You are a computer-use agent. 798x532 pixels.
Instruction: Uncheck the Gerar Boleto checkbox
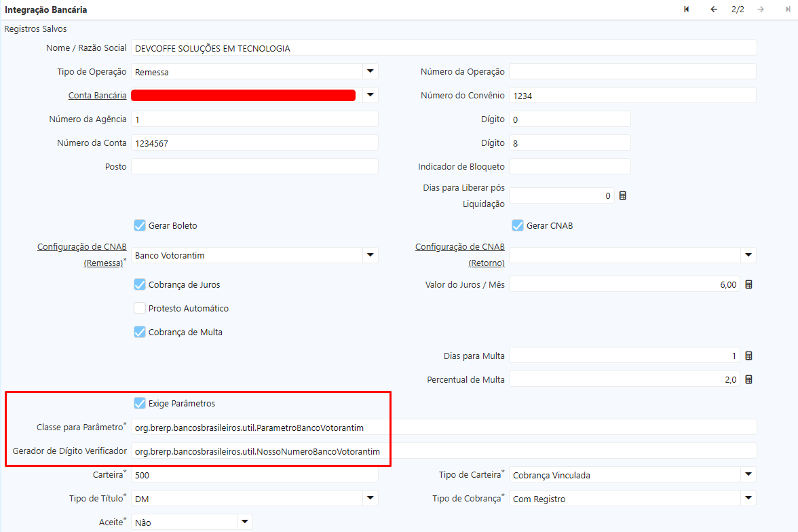pyautogui.click(x=140, y=225)
